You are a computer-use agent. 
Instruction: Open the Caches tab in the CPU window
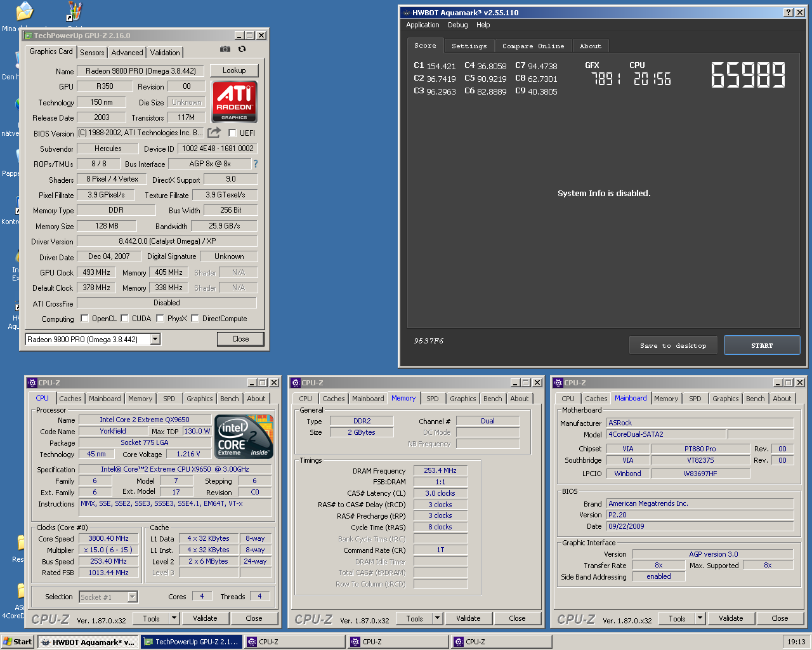(70, 399)
